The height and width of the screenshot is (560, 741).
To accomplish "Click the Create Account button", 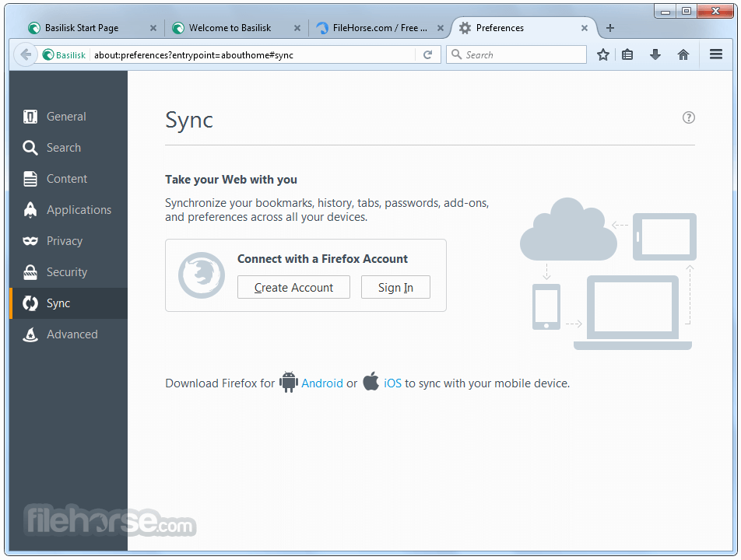I will (x=293, y=287).
